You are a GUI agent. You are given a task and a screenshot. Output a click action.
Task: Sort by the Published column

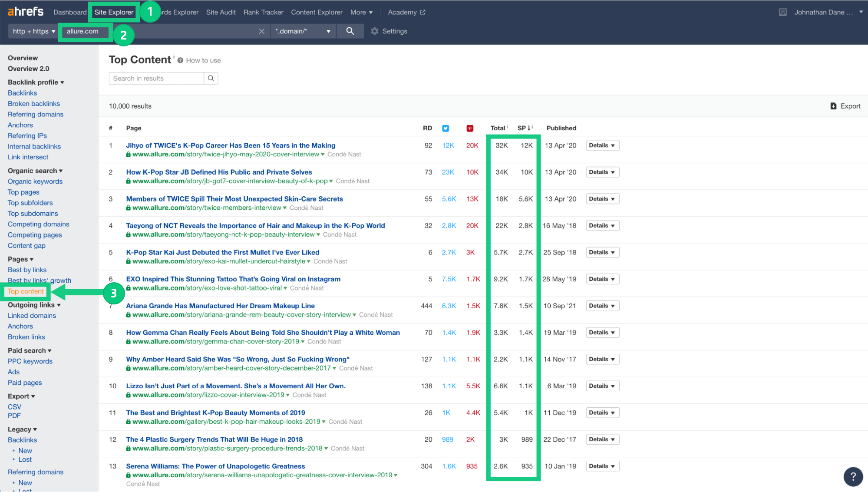pos(561,128)
